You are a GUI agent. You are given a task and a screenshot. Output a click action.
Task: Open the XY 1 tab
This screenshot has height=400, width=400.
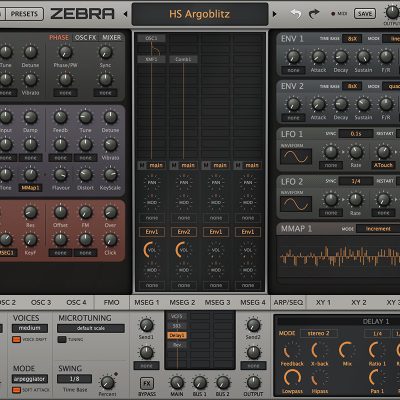(x=323, y=303)
